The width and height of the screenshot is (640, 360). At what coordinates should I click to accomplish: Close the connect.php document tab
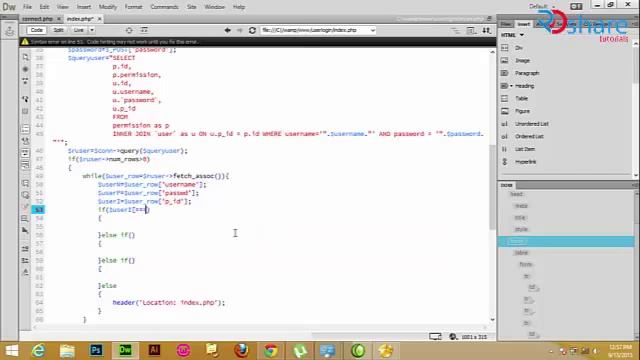[59, 19]
